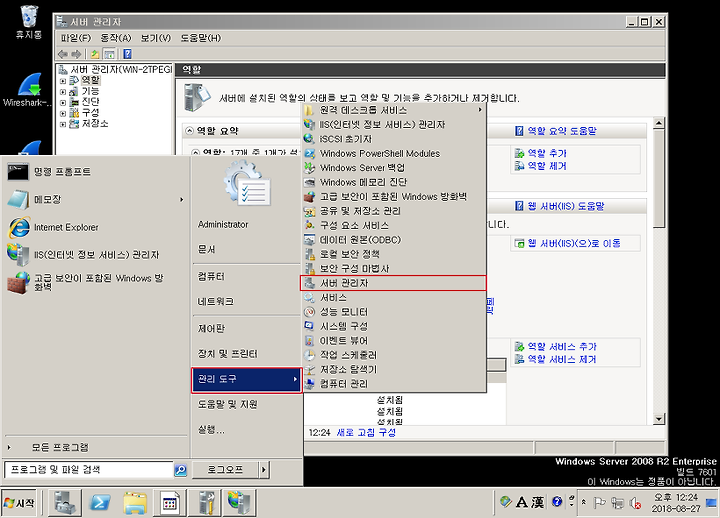The width and height of the screenshot is (720, 518).
Task: Open Administrator user folder
Action: click(223, 225)
